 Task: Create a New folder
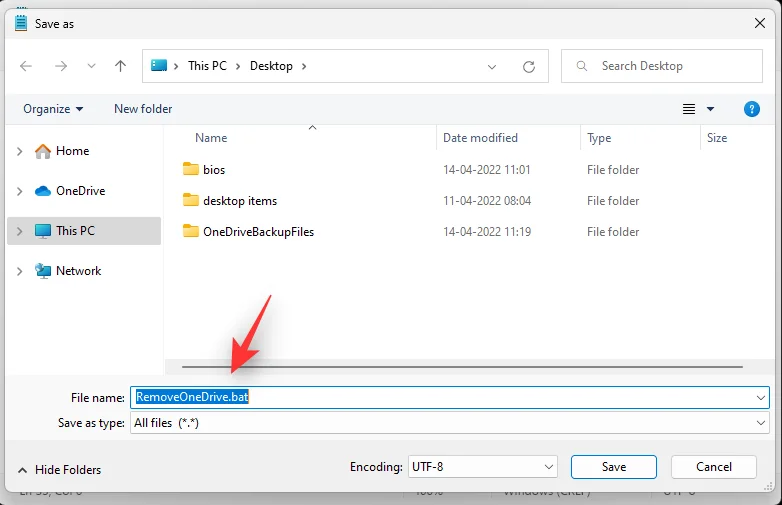(143, 109)
